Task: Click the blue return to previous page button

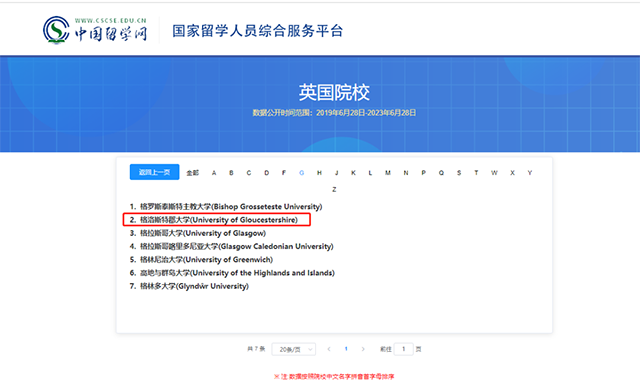Action: [x=154, y=172]
